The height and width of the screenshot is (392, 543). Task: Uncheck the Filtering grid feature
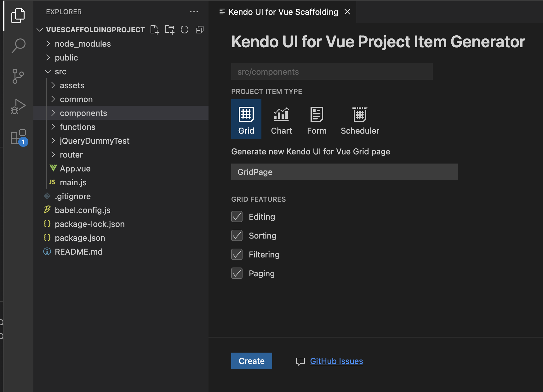[x=237, y=254]
